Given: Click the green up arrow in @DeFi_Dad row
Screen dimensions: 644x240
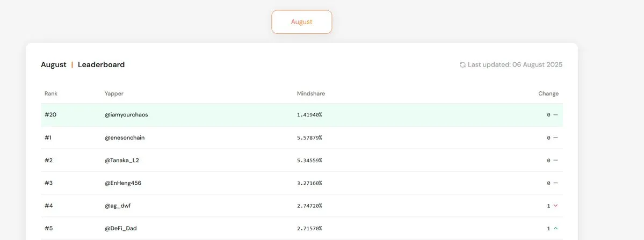Looking at the screenshot, I should (556, 229).
